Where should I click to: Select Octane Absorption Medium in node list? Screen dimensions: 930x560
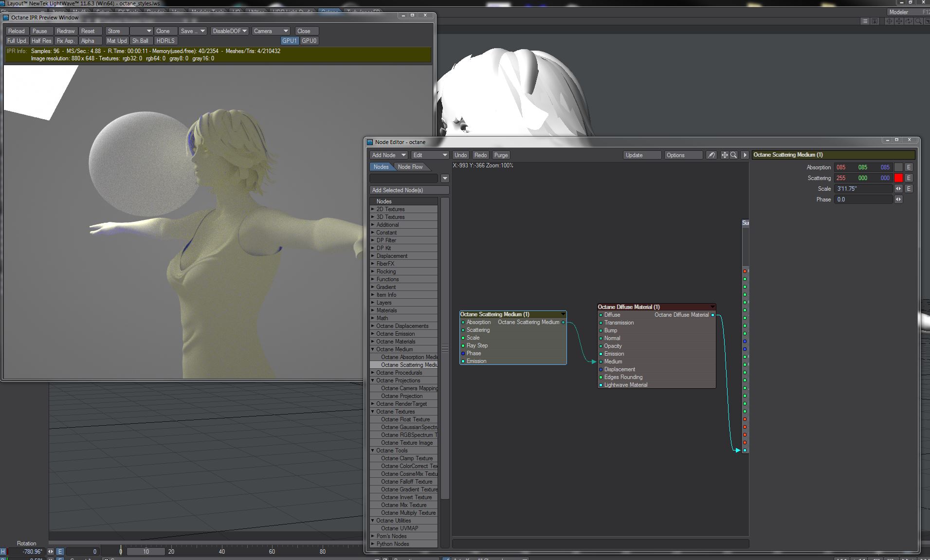pyautogui.click(x=409, y=357)
